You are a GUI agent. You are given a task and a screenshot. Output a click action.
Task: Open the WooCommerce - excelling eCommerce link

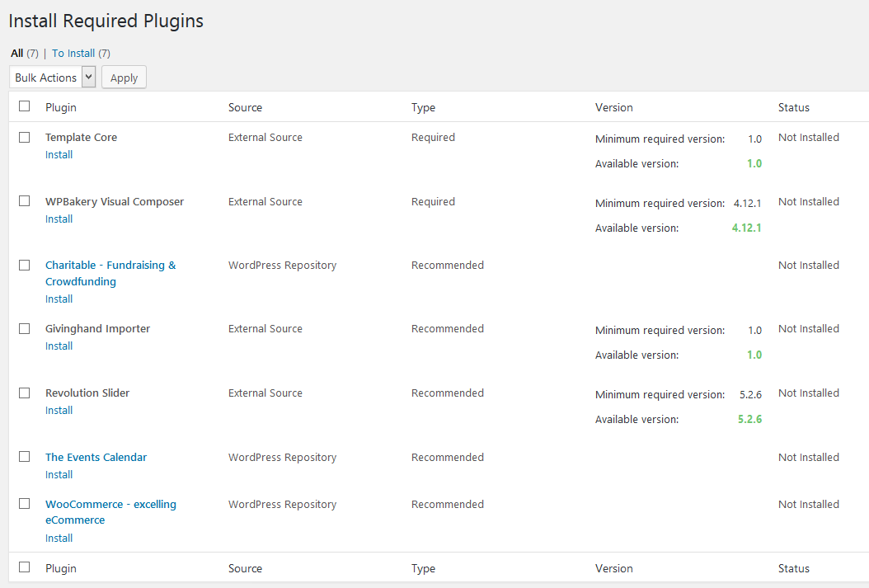pos(110,505)
